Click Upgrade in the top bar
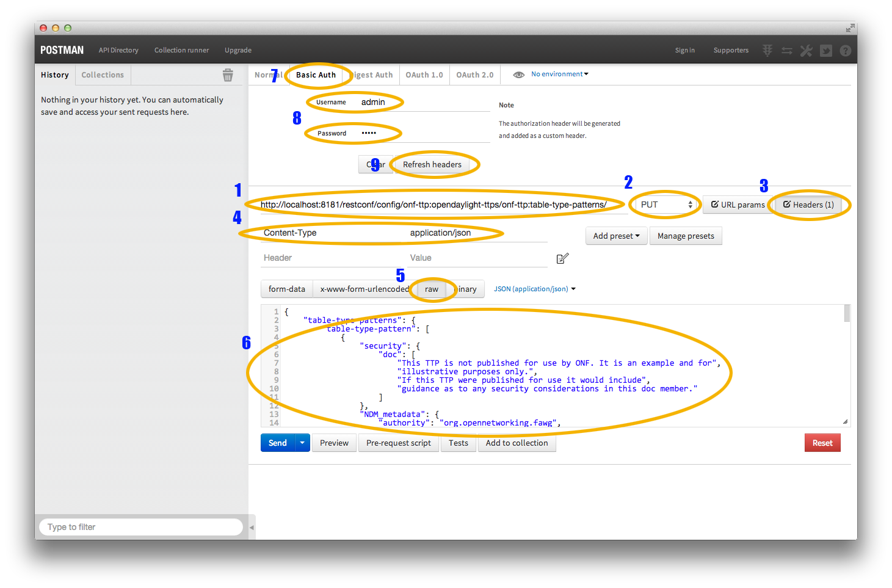Image resolution: width=892 pixels, height=588 pixels. click(238, 50)
